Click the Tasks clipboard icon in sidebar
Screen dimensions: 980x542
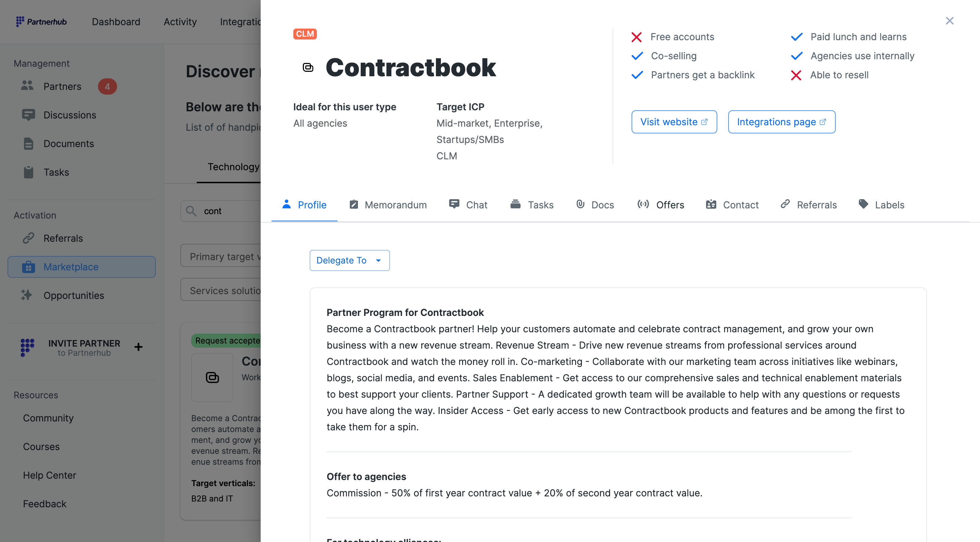point(28,172)
